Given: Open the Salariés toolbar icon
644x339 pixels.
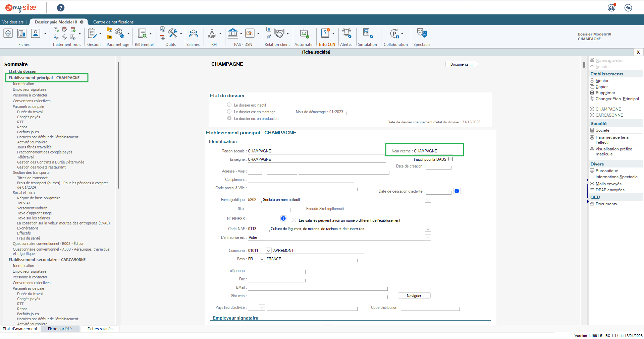Looking at the screenshot, I should (193, 34).
